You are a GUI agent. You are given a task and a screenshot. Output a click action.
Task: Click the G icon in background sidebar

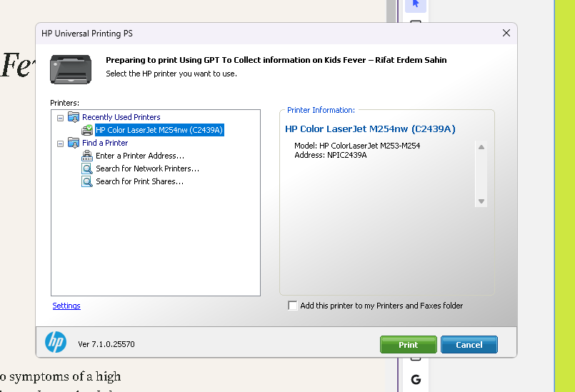(x=416, y=380)
